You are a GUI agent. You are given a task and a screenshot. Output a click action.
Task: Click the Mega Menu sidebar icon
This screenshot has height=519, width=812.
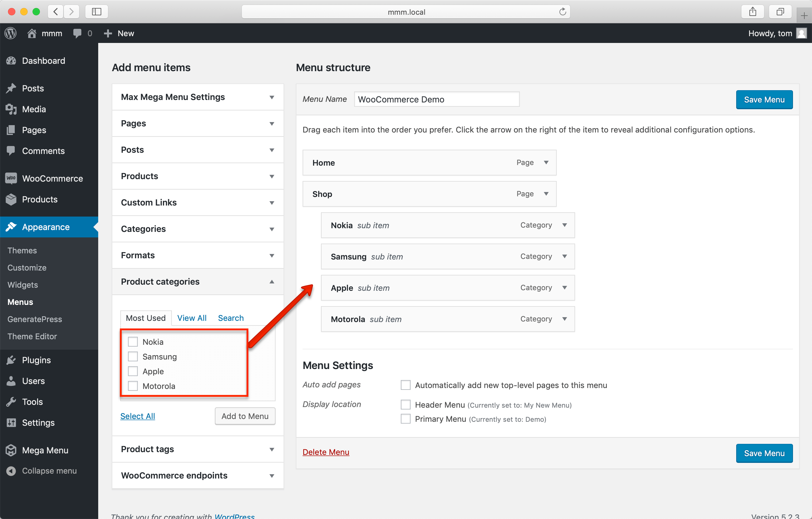[11, 449]
